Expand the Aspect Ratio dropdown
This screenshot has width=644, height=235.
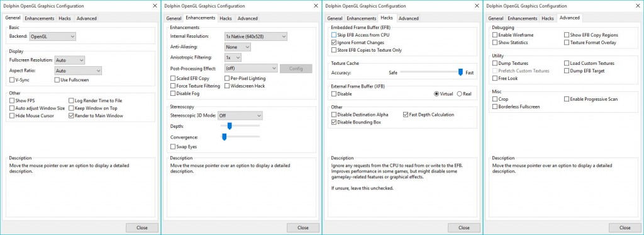pos(78,71)
